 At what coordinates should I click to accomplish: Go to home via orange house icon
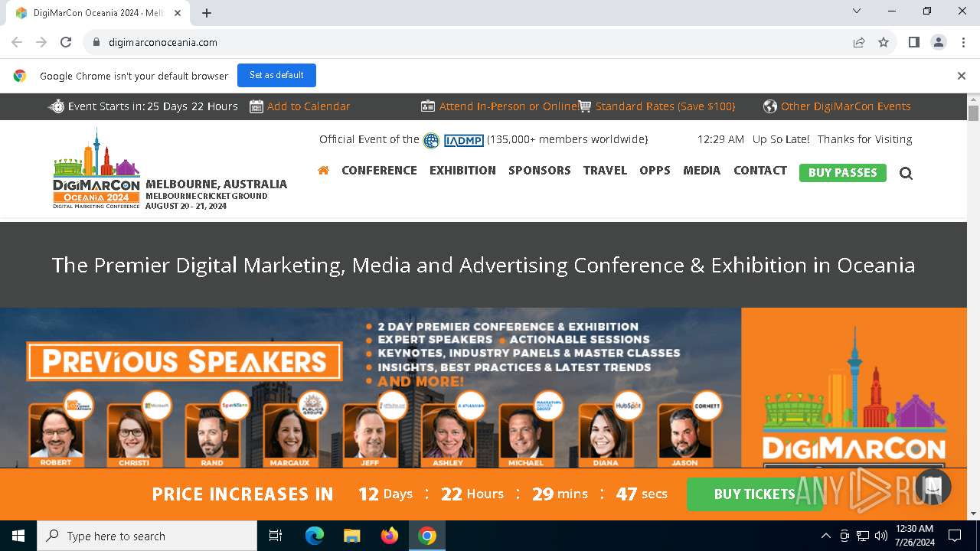tap(323, 170)
